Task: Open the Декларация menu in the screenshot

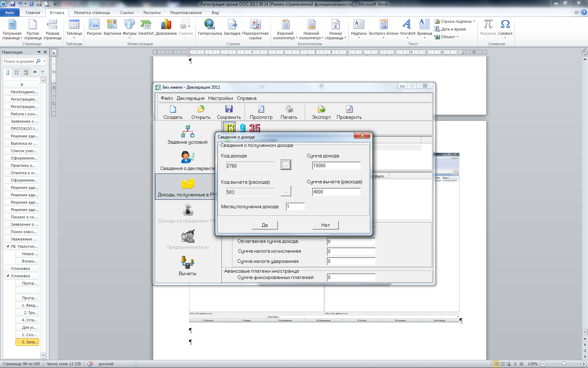Action: (x=190, y=98)
